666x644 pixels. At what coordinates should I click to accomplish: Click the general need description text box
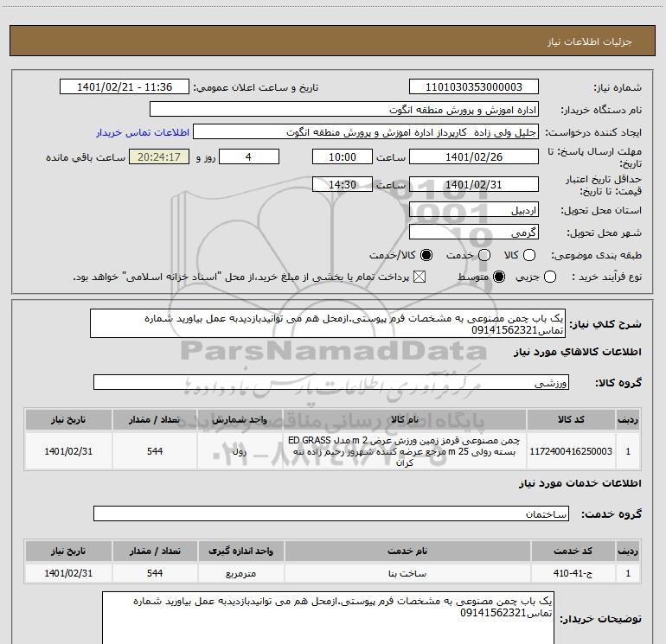pos(328,323)
